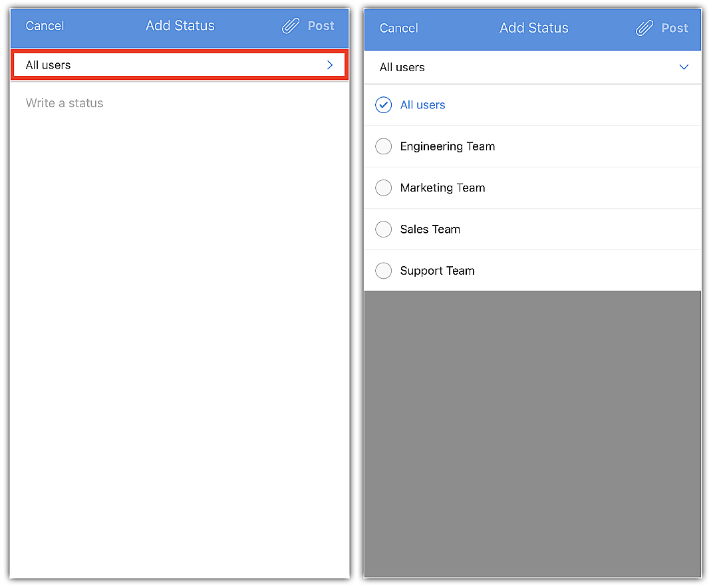This screenshot has height=588, width=713.
Task: Select the Support Team radio button
Action: [x=383, y=271]
